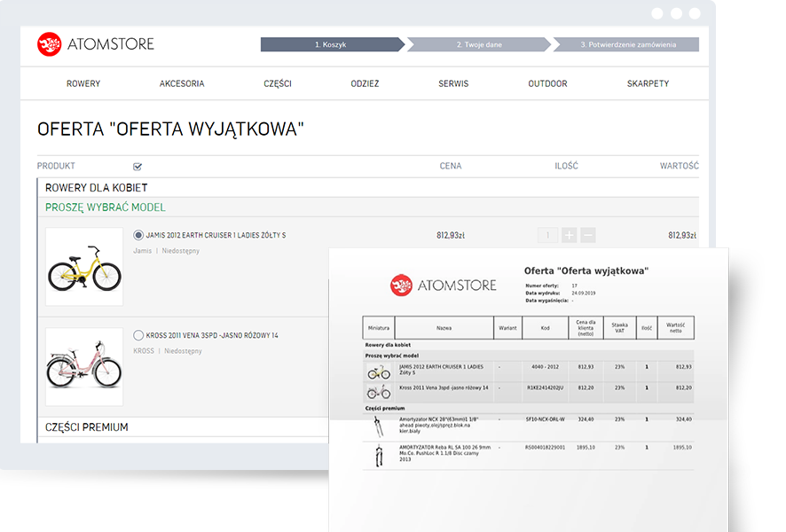This screenshot has height=532, width=786.
Task: Navigate to the Odzież section
Action: pyautogui.click(x=365, y=84)
